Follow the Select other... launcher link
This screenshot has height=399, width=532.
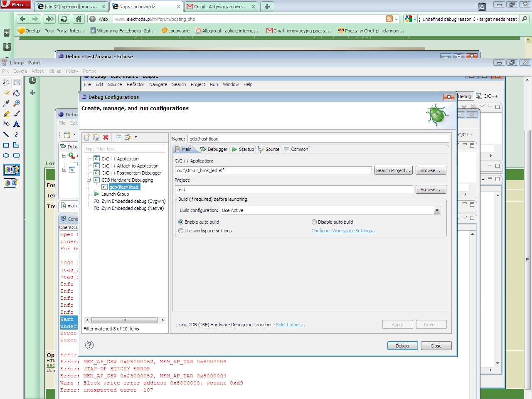click(291, 325)
